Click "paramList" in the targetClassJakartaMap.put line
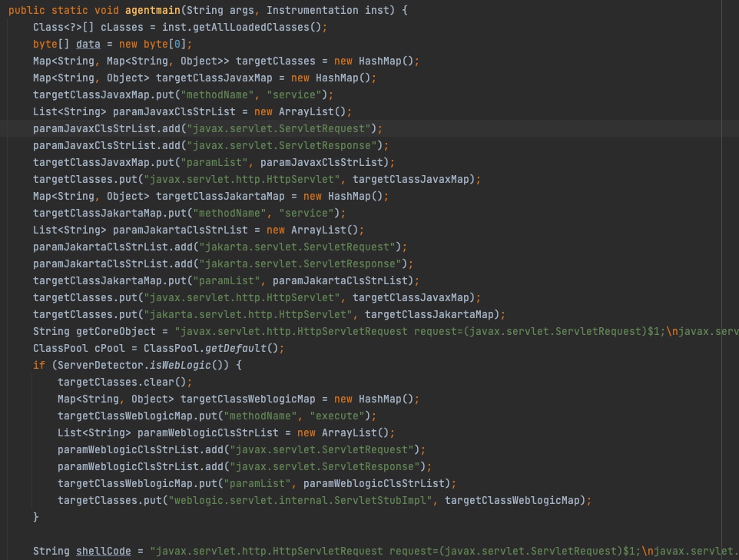 pyautogui.click(x=227, y=281)
